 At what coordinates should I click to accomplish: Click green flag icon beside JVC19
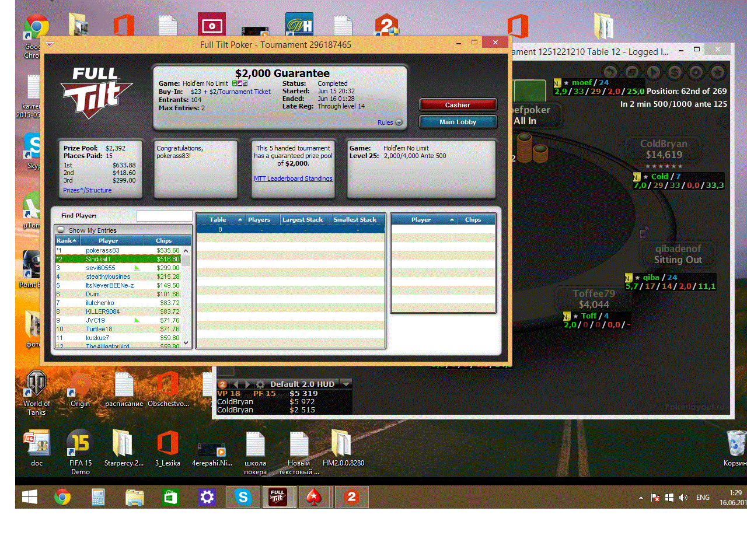137,320
